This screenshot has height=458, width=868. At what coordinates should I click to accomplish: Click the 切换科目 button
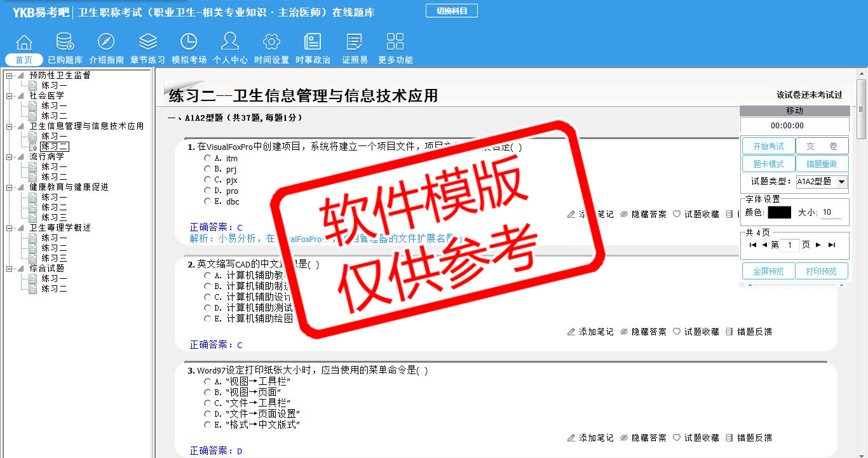[x=452, y=11]
